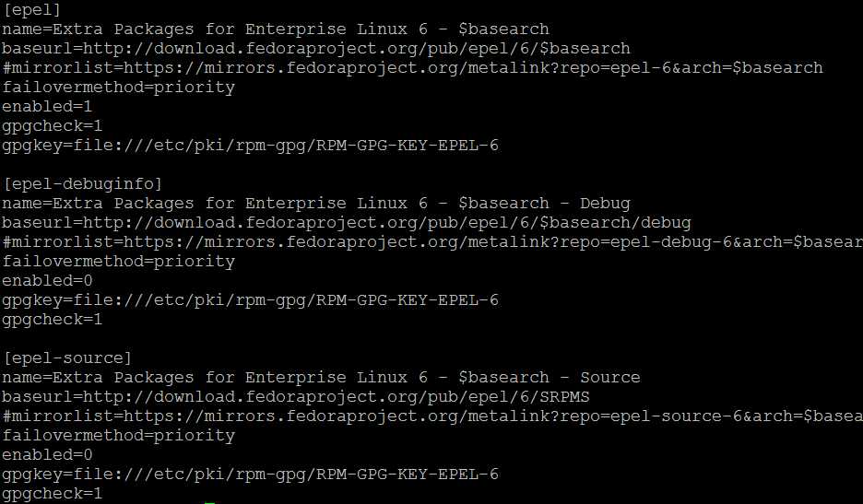Click the baseurl link ending in SRPMS
The width and height of the screenshot is (863, 504).
296,396
